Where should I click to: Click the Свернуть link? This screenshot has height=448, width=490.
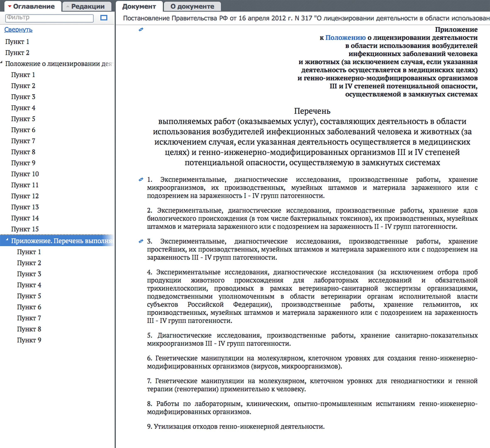coord(18,30)
